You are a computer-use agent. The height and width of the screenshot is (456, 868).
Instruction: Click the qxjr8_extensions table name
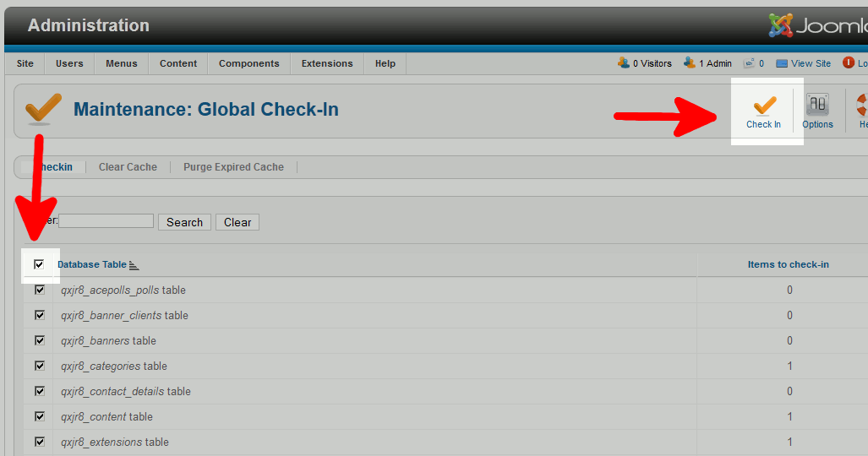click(x=115, y=442)
